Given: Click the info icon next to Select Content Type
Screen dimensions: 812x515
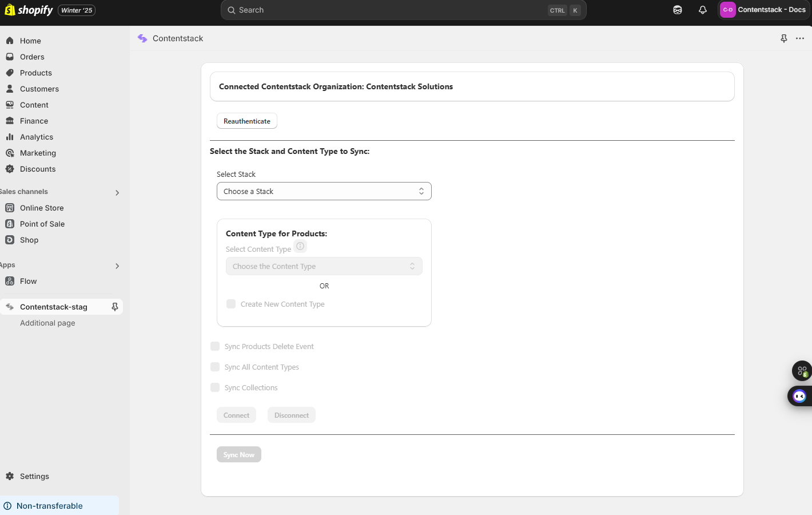Looking at the screenshot, I should (x=300, y=246).
